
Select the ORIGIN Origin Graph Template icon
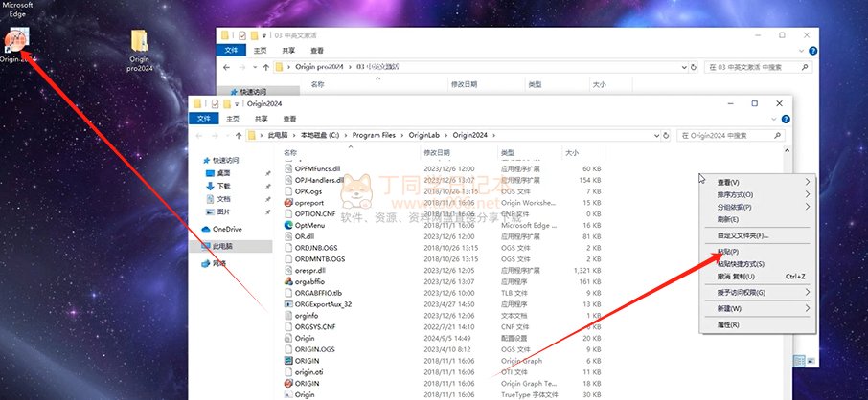(288, 383)
